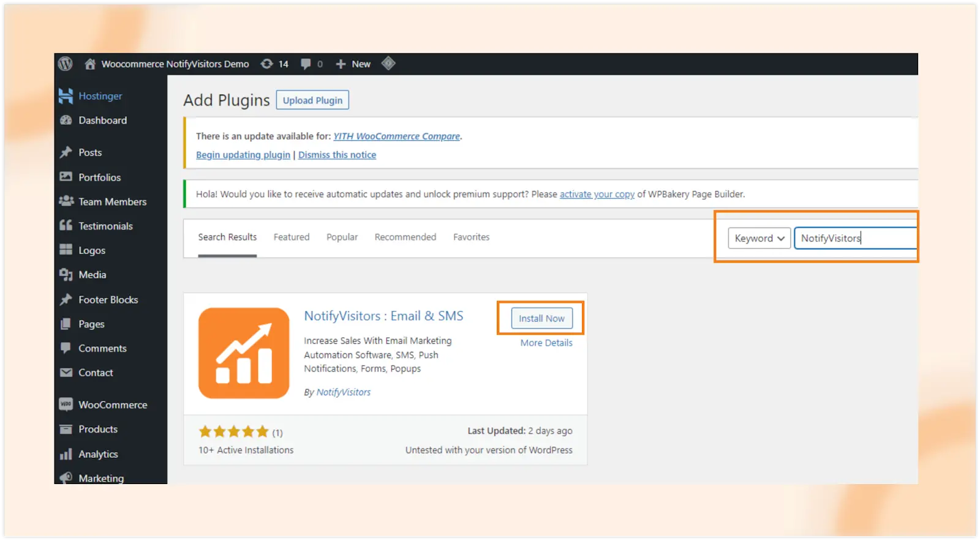980x541 pixels.
Task: Expand the Keyword search type dropdown
Action: point(759,238)
